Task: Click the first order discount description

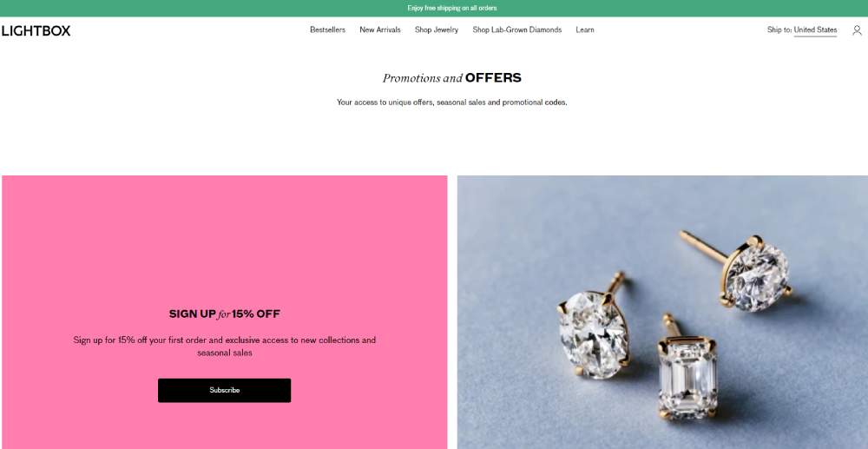Action: (x=224, y=346)
